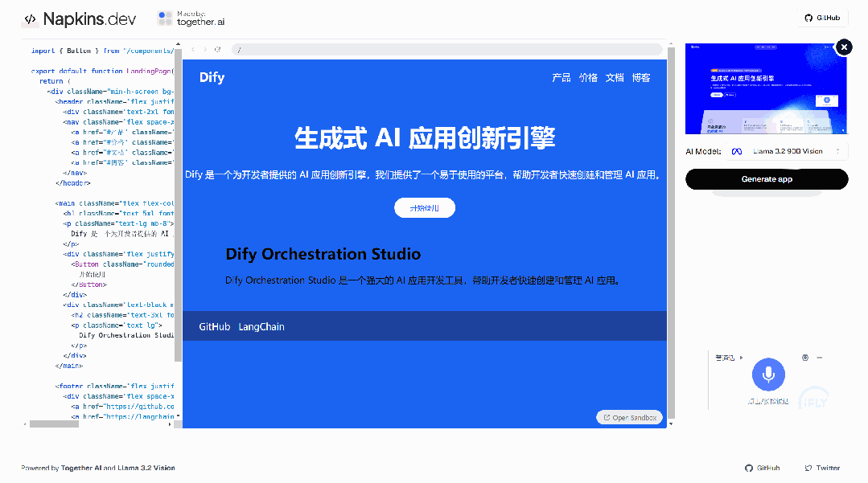868x483 pixels.
Task: Click the Napkins.dev code logo icon
Action: point(30,19)
